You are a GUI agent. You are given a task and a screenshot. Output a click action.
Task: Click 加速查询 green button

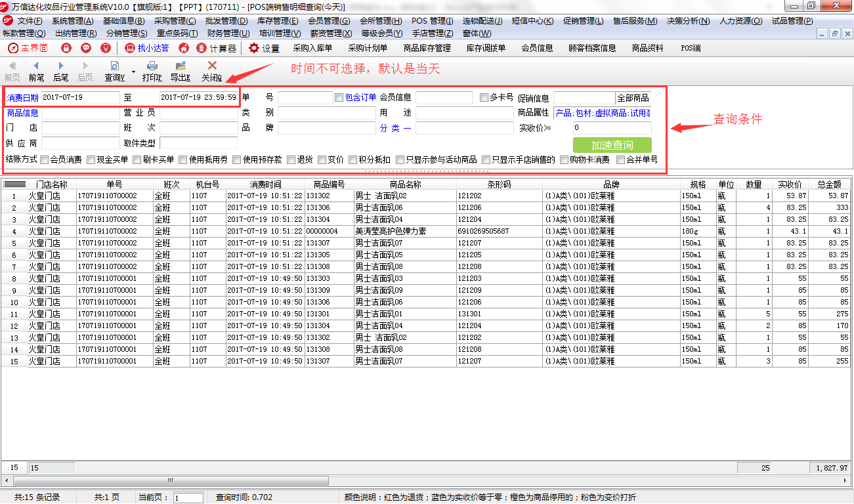tap(612, 145)
